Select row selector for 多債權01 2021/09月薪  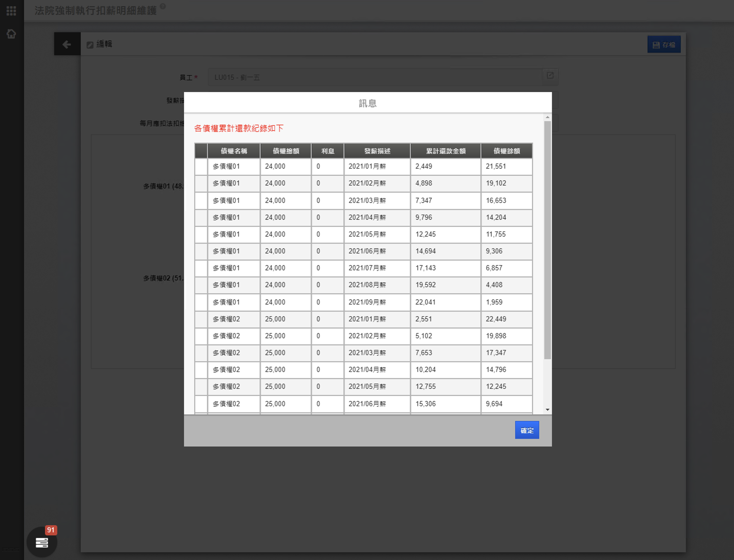click(201, 302)
